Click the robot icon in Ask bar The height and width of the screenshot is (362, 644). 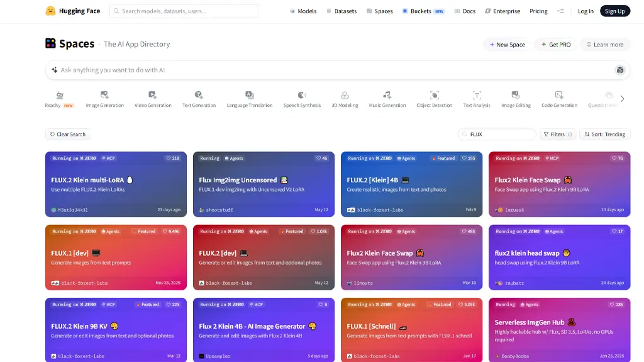click(x=619, y=70)
